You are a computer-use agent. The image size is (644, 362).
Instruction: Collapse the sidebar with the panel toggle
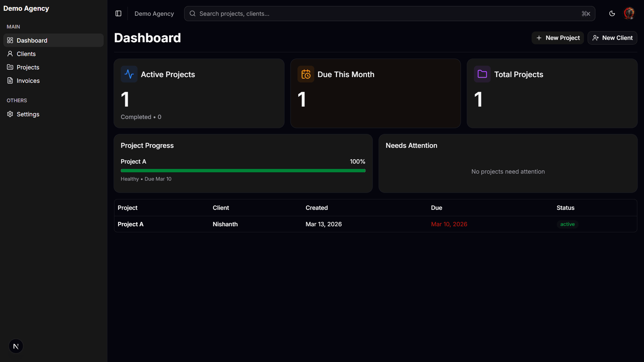tap(118, 13)
